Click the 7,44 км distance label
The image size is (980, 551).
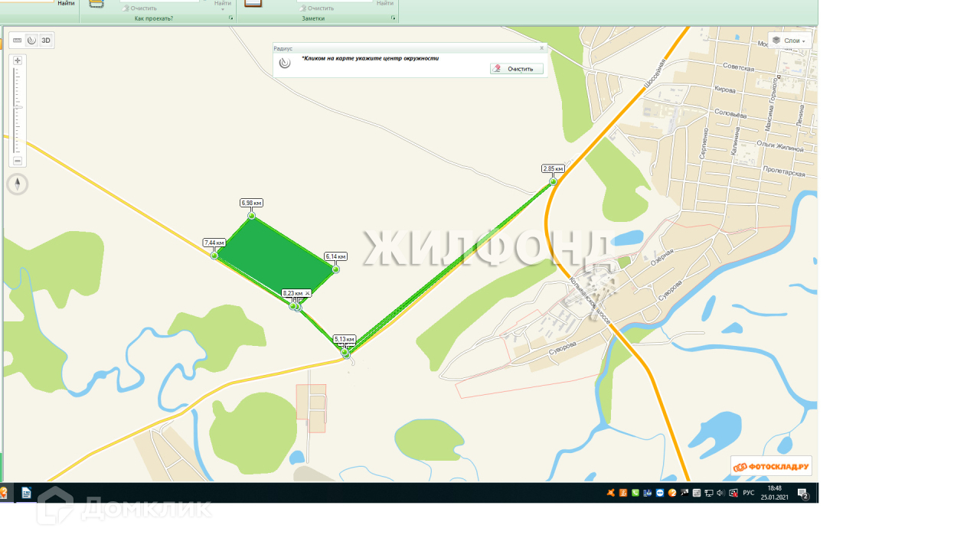pyautogui.click(x=214, y=243)
